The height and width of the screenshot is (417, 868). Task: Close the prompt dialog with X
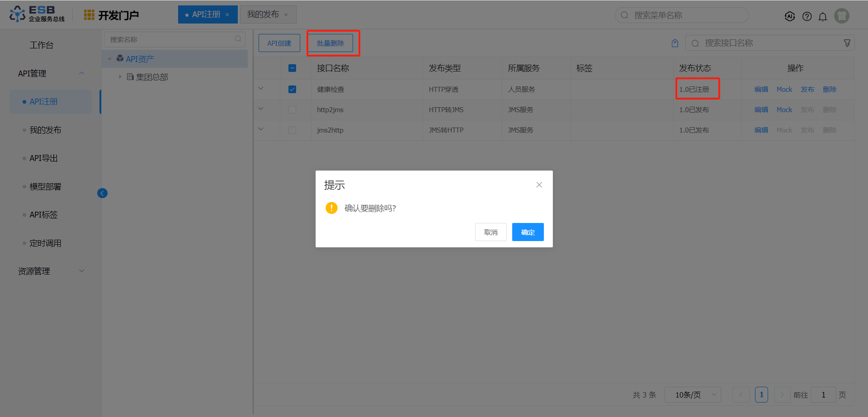[539, 185]
